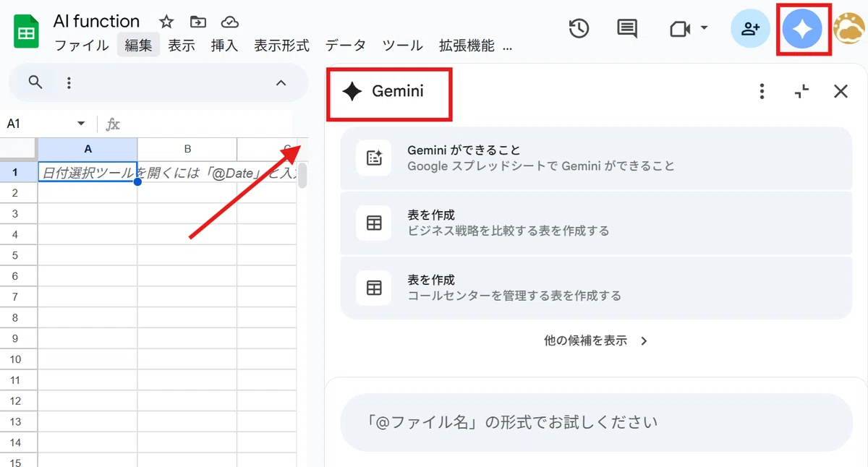Open the ツール menu
Screen dimensions: 868x467
pos(403,46)
